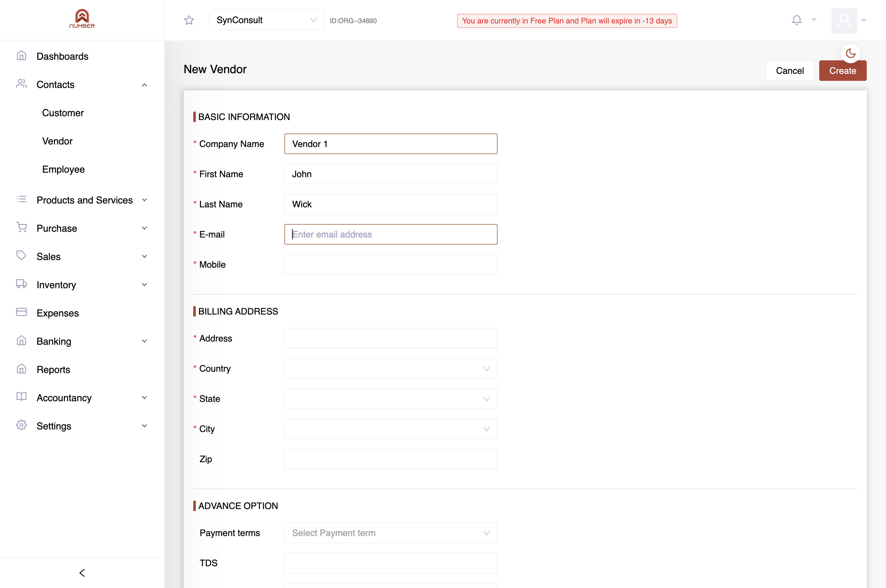This screenshot has height=588, width=886.
Task: Click the TDS input field
Action: (x=391, y=563)
